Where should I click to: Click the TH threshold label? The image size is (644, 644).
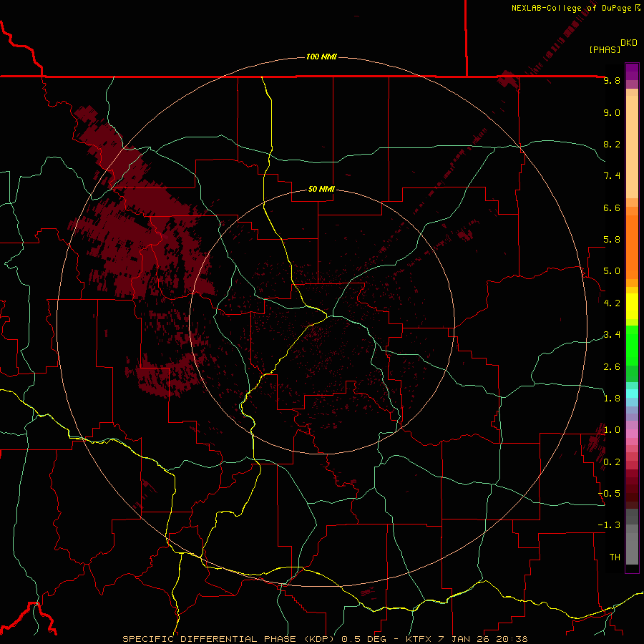pos(615,557)
